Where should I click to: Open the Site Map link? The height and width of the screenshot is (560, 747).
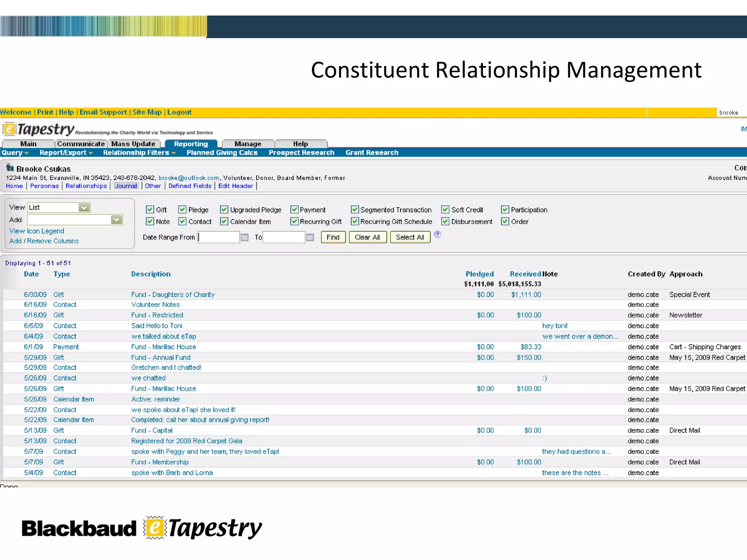coord(147,112)
